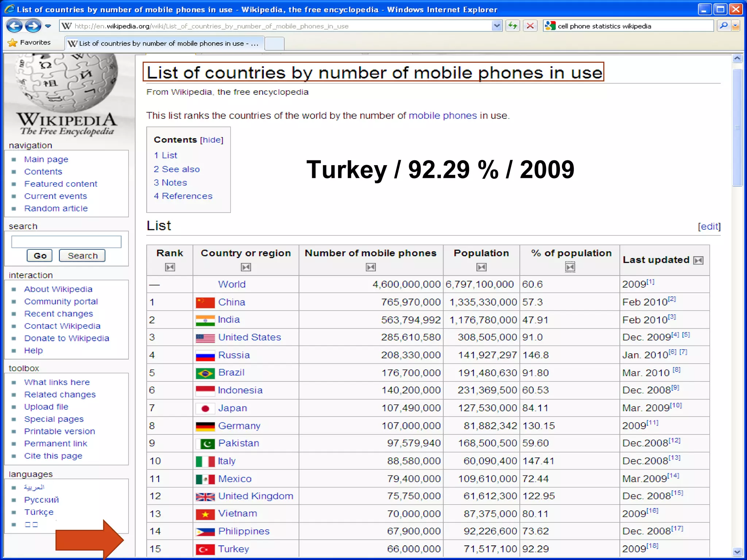747x560 pixels.
Task: Click the Mexico flag icon
Action: (205, 479)
